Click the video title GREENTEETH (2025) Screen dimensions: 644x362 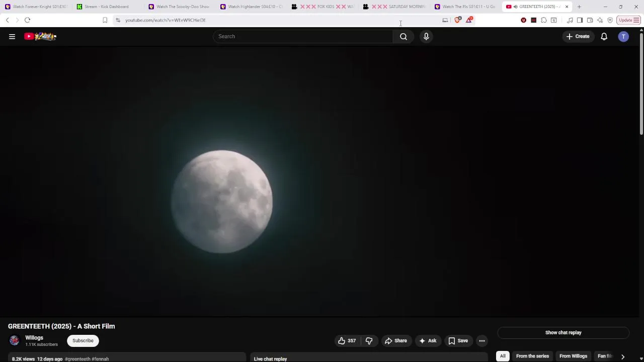pos(61,326)
